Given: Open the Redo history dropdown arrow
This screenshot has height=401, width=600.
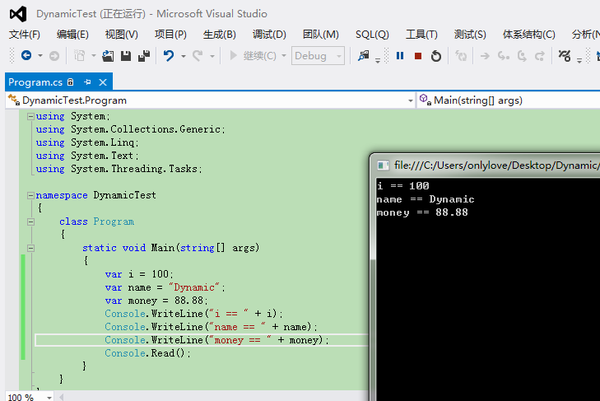Looking at the screenshot, I should 212,56.
